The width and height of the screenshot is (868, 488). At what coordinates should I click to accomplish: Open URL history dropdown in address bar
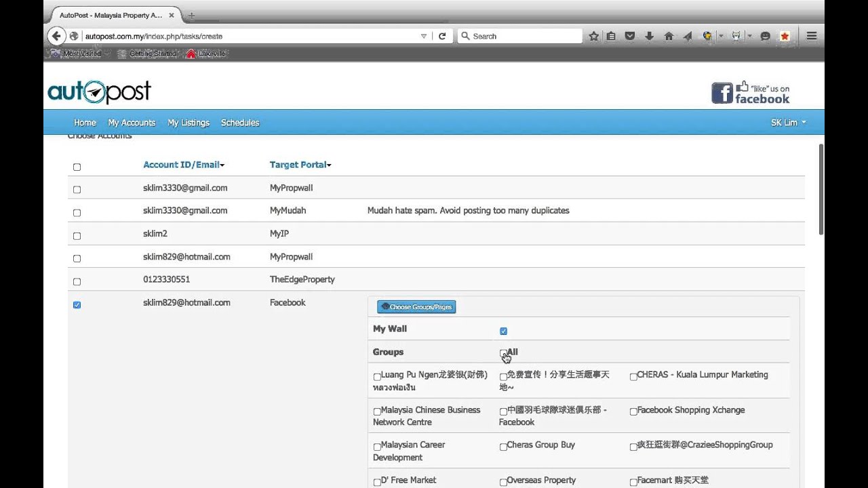click(424, 36)
